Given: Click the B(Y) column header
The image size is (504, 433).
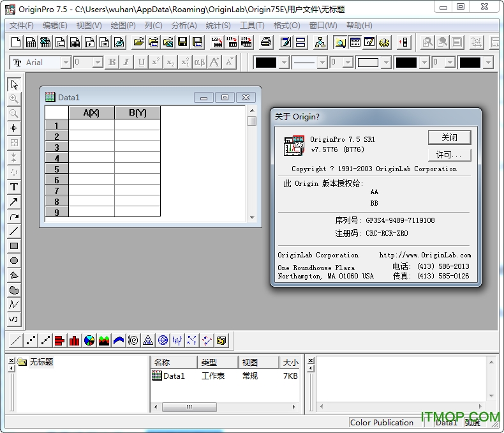Looking at the screenshot, I should pyautogui.click(x=137, y=112).
